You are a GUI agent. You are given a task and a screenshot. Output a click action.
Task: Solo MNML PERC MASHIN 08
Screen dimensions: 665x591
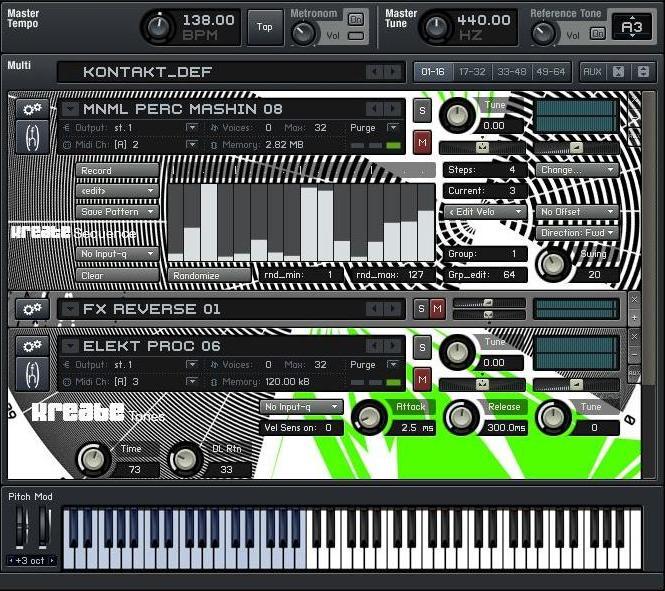pos(422,111)
